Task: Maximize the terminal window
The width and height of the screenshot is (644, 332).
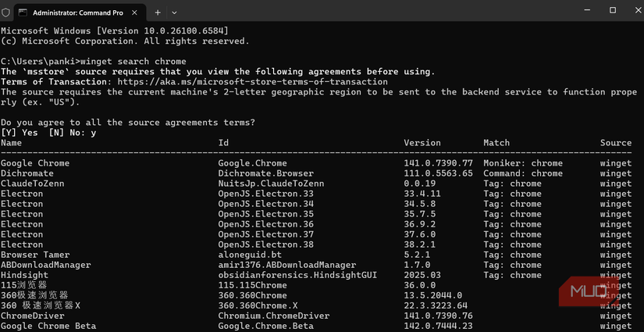Action: tap(613, 10)
